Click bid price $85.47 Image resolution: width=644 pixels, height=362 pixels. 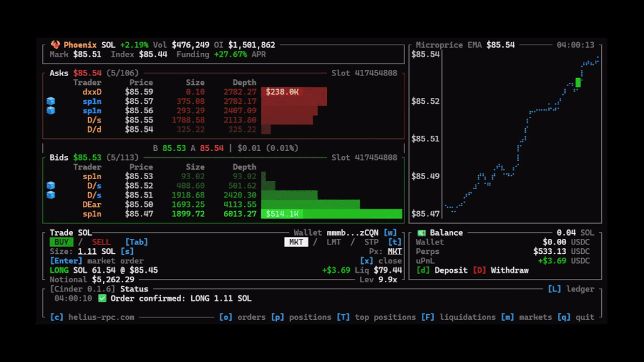[x=139, y=214]
